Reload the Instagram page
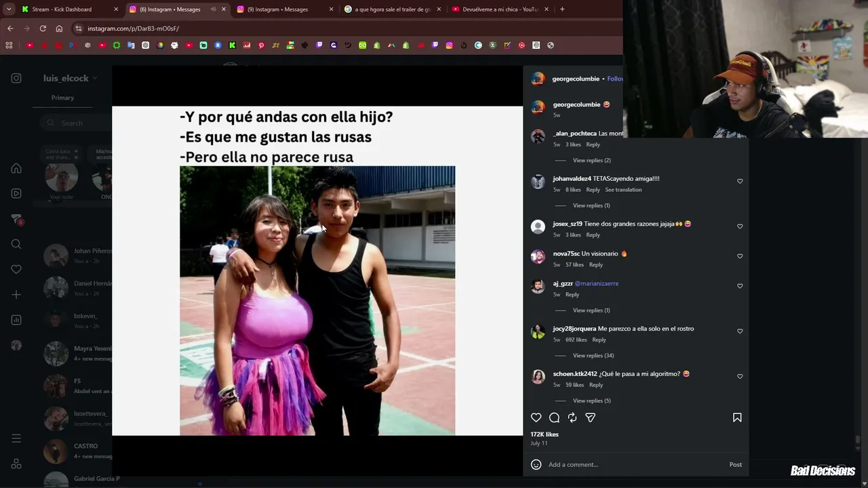The width and height of the screenshot is (868, 488). [x=43, y=28]
